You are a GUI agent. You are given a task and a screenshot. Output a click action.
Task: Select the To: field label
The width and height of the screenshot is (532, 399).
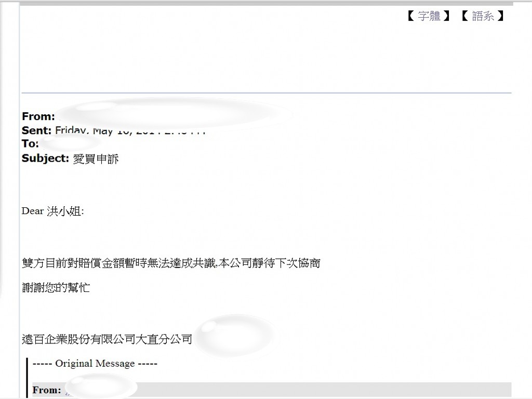(30, 143)
